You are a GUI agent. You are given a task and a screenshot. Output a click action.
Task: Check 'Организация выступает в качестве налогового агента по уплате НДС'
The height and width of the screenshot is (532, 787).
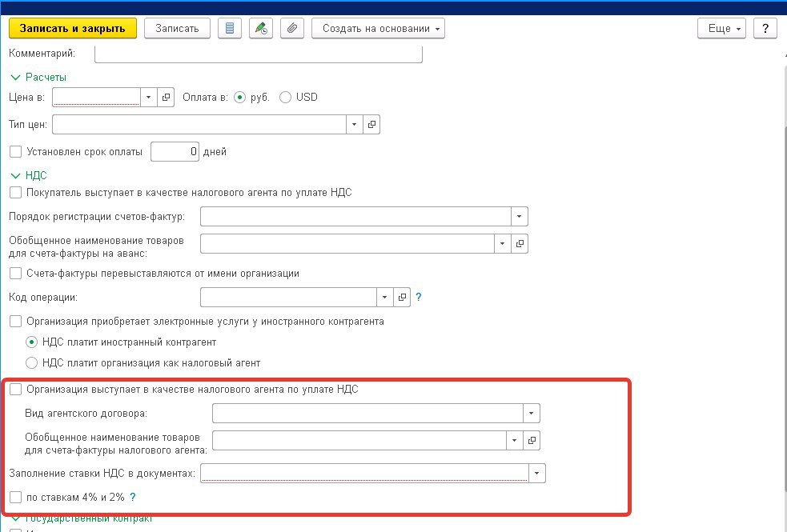click(15, 389)
